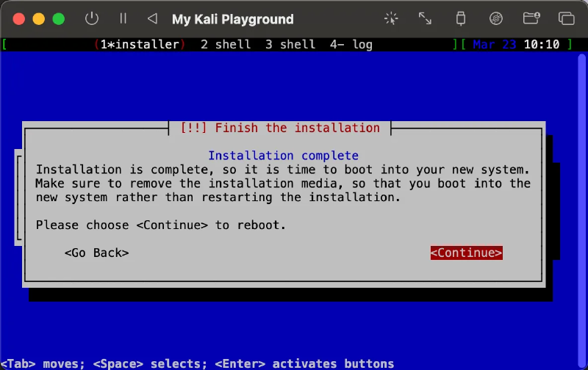The width and height of the screenshot is (588, 370).
Task: Switch to the 3 shell tab
Action: point(290,45)
